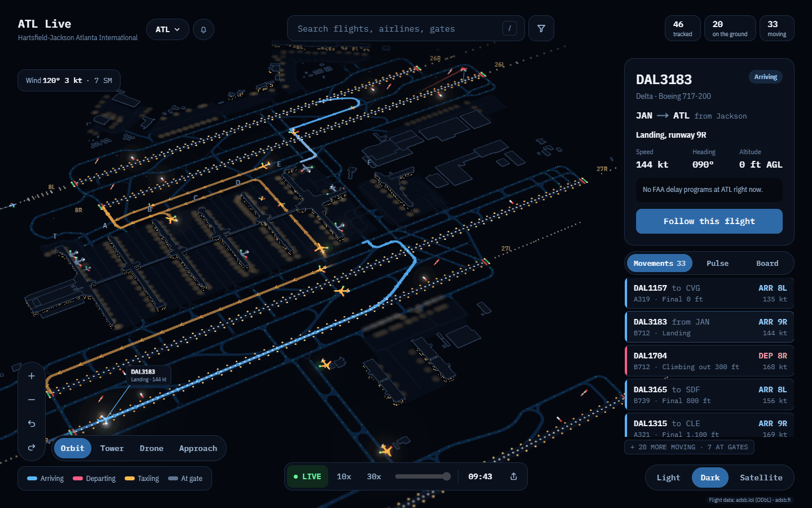Switch theme to Light
Image resolution: width=812 pixels, height=508 pixels.
(x=668, y=478)
